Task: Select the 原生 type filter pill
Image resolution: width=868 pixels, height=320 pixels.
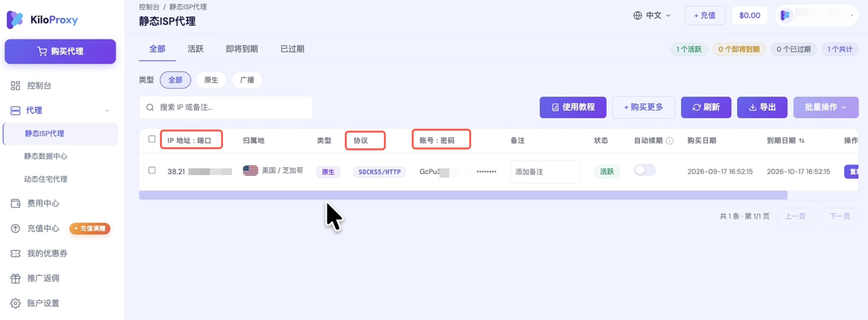Action: [211, 80]
